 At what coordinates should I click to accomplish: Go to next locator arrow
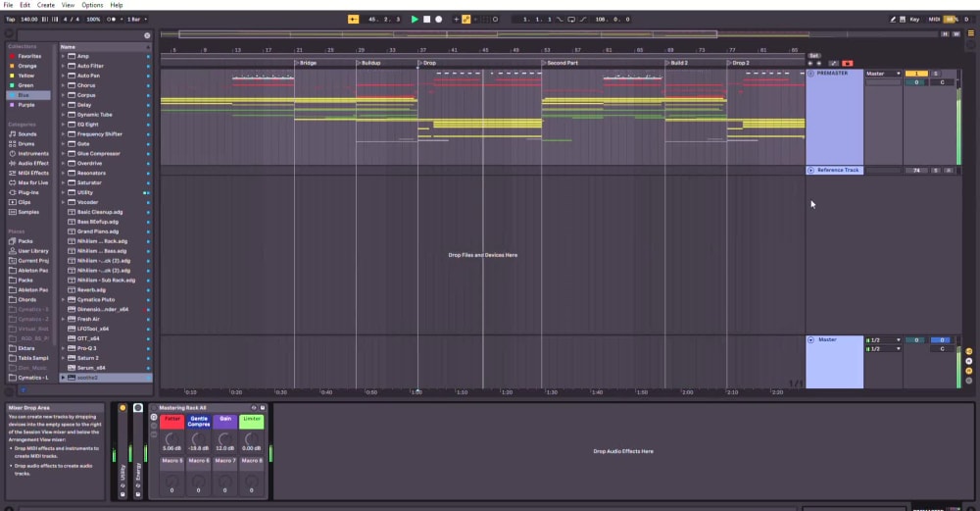(x=818, y=63)
